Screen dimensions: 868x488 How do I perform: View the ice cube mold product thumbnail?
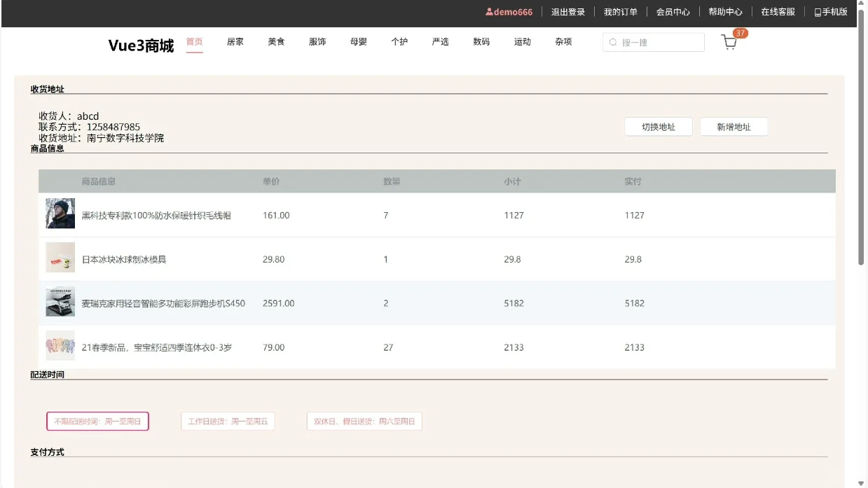click(x=60, y=257)
